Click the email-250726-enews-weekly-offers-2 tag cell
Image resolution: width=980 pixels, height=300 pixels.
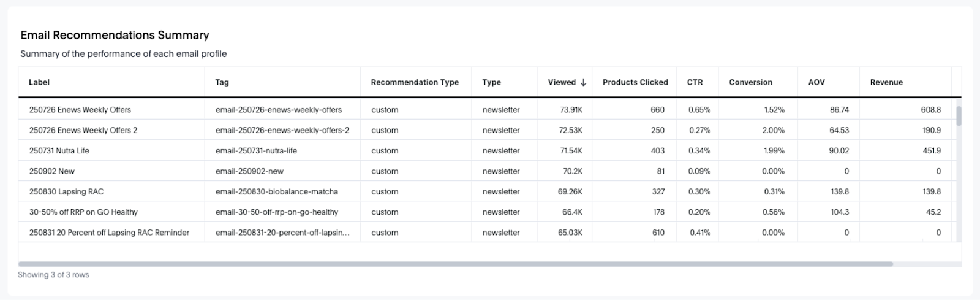(x=282, y=130)
